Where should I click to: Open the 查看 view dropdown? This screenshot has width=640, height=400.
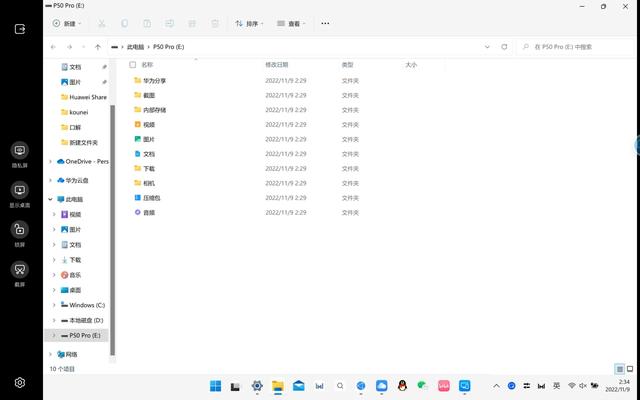[291, 23]
